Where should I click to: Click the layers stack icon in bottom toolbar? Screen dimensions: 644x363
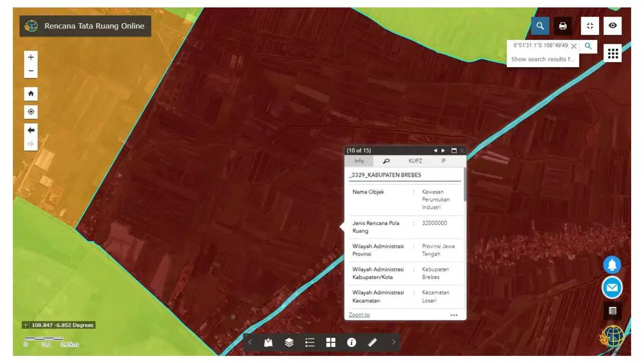tap(289, 342)
